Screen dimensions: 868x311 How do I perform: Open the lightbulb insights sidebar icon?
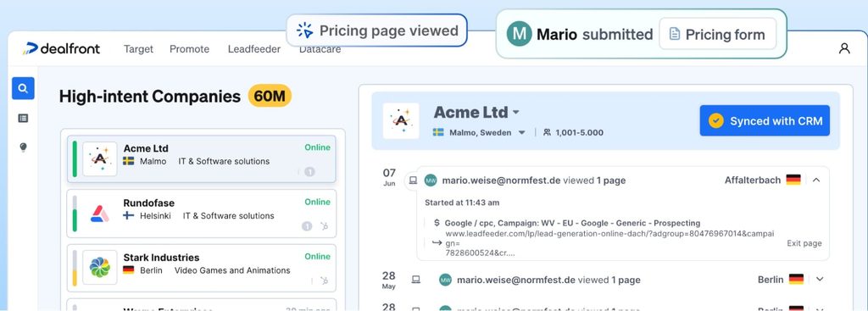tap(23, 147)
